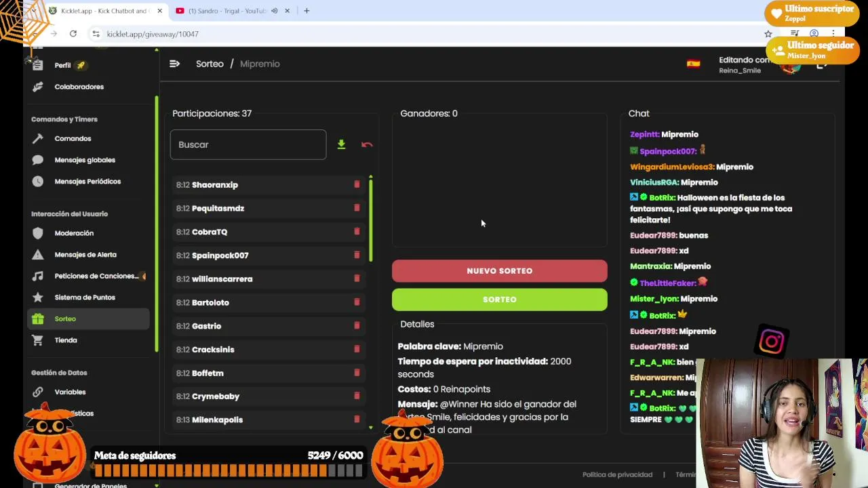Click the Buscar search field
868x488 pixels.
248,144
